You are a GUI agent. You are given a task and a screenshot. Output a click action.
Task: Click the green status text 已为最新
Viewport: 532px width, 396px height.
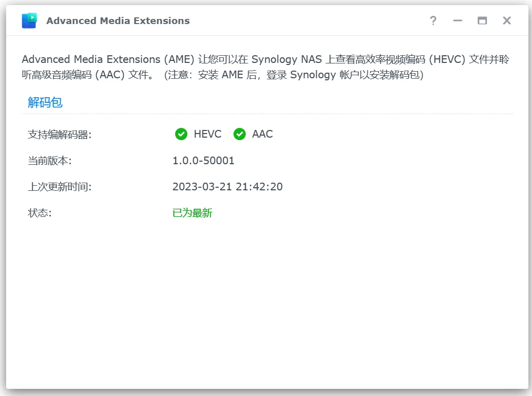[x=193, y=213]
